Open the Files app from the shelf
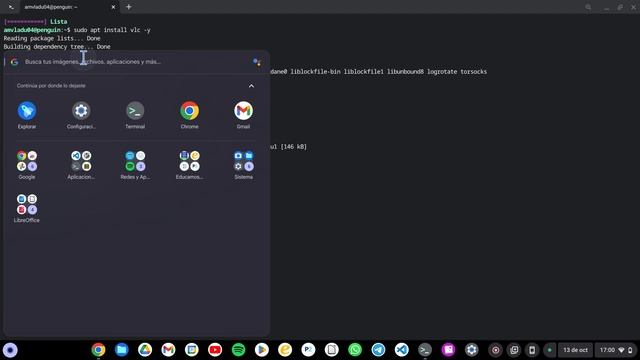 (x=122, y=350)
